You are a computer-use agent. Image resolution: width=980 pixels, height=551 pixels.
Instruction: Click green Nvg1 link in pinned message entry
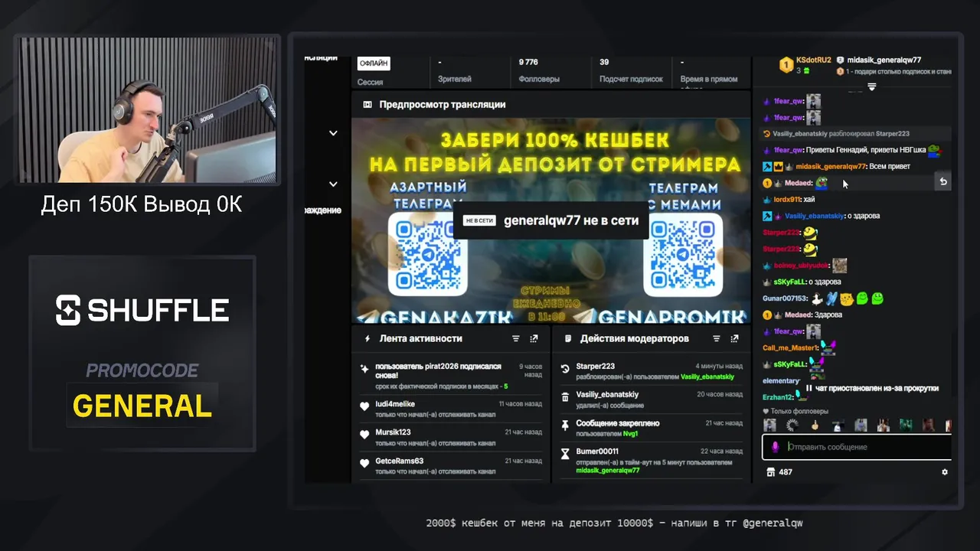630,434
